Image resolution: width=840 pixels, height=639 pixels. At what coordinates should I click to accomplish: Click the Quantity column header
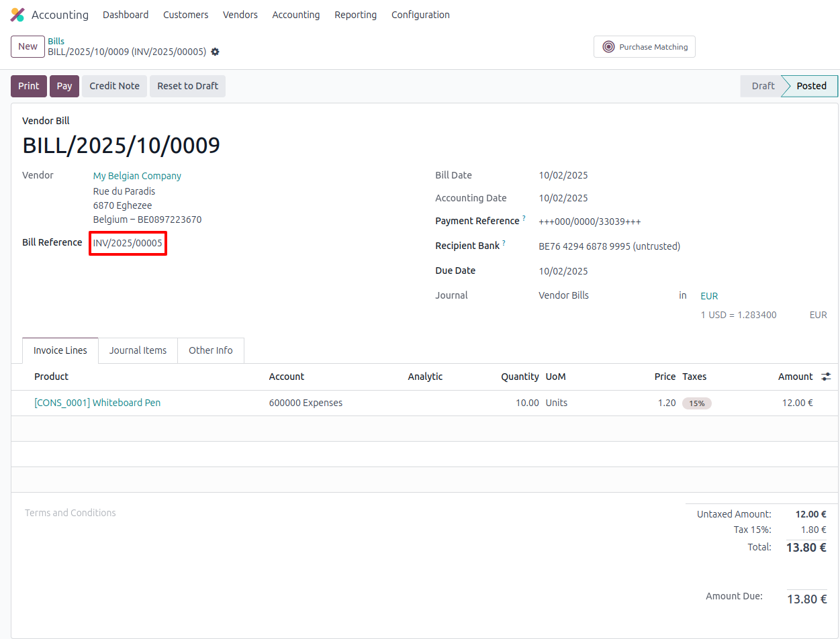(x=520, y=377)
